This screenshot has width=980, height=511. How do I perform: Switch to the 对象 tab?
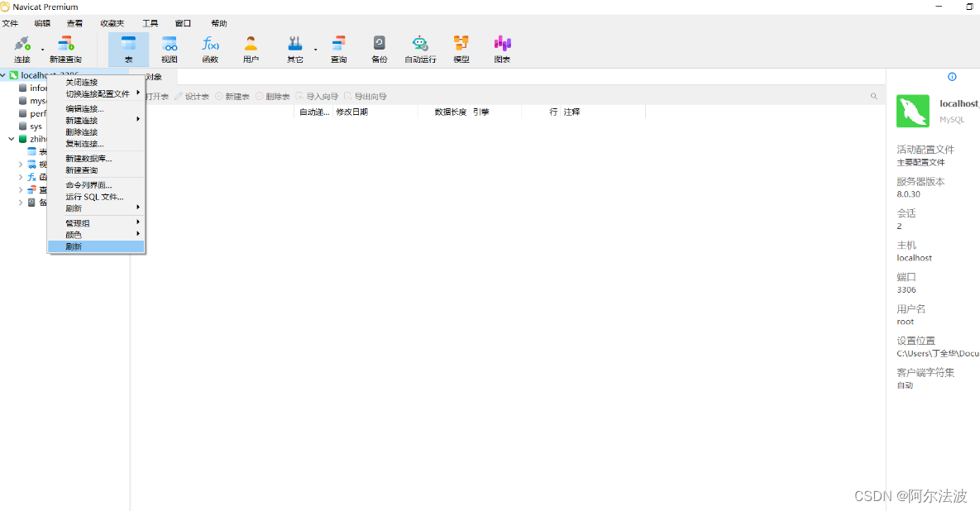pos(154,77)
